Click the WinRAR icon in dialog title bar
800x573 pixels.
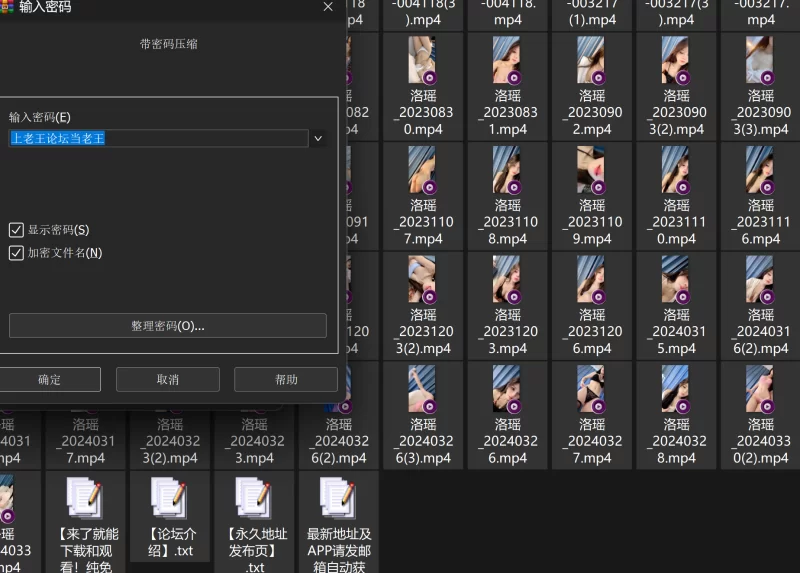tap(6, 6)
